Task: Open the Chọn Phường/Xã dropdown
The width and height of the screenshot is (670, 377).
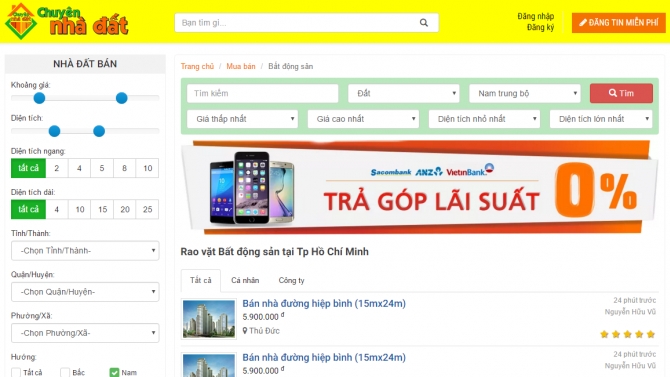Action: pos(85,333)
